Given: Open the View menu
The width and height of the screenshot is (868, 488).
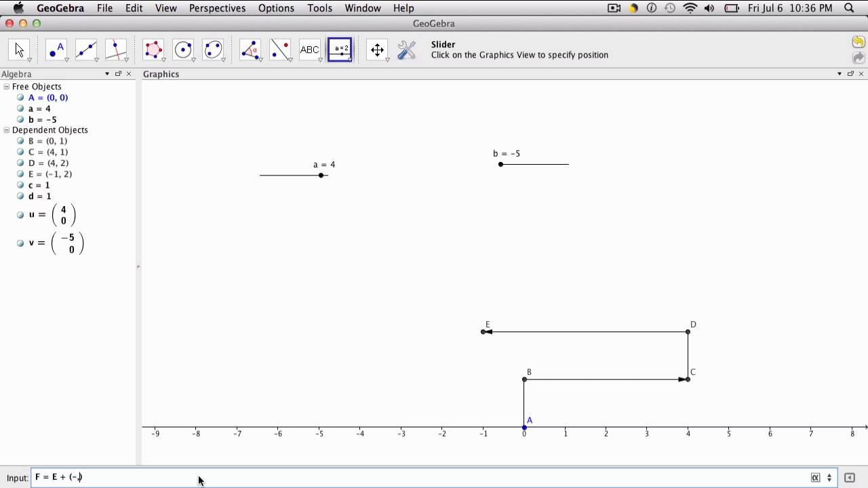Looking at the screenshot, I should [x=165, y=8].
